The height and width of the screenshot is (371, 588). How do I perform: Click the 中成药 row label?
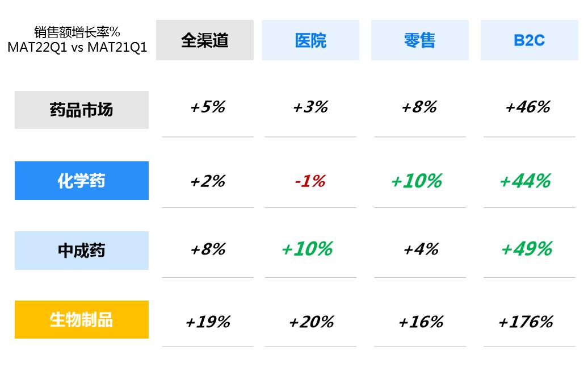[82, 251]
